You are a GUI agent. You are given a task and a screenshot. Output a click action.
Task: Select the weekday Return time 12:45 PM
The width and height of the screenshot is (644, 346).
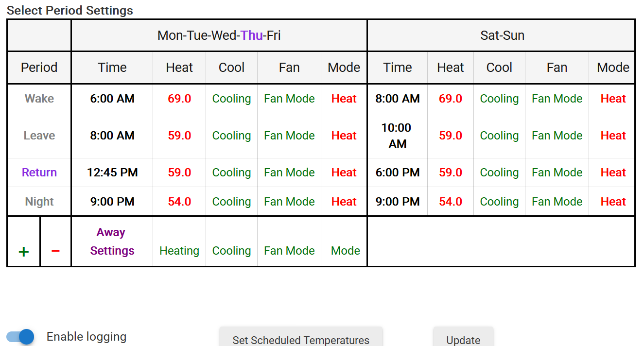coord(112,173)
